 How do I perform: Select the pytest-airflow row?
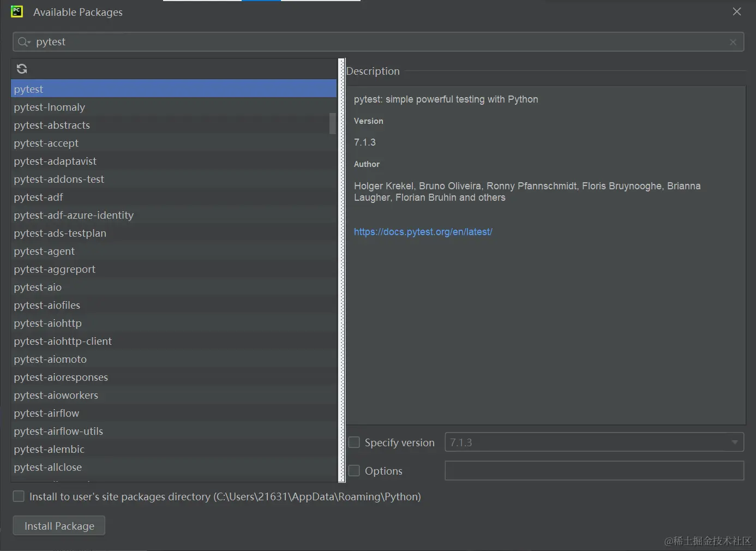pos(173,413)
